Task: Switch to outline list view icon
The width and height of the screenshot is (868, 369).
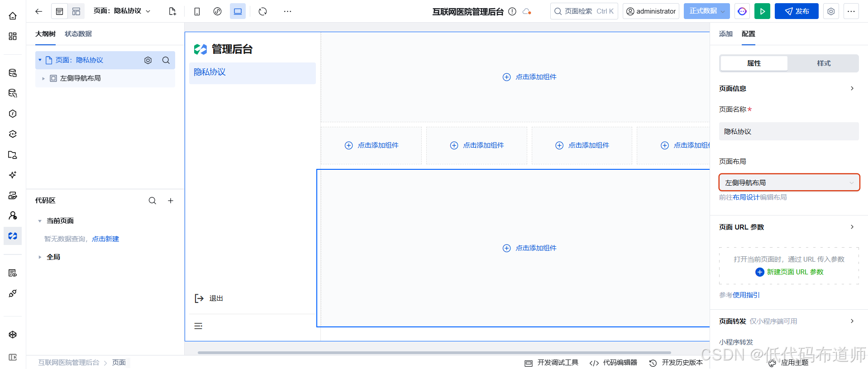Action: [x=59, y=11]
